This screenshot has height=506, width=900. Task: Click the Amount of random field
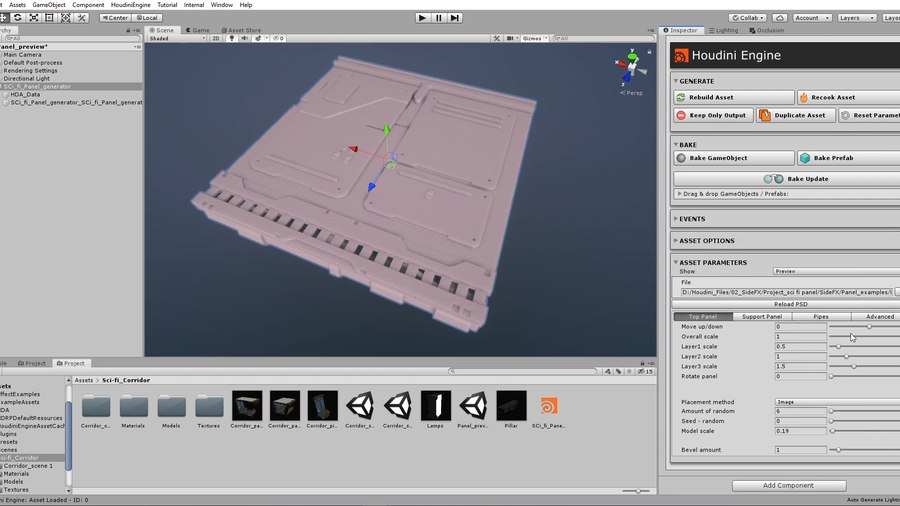pyautogui.click(x=800, y=411)
